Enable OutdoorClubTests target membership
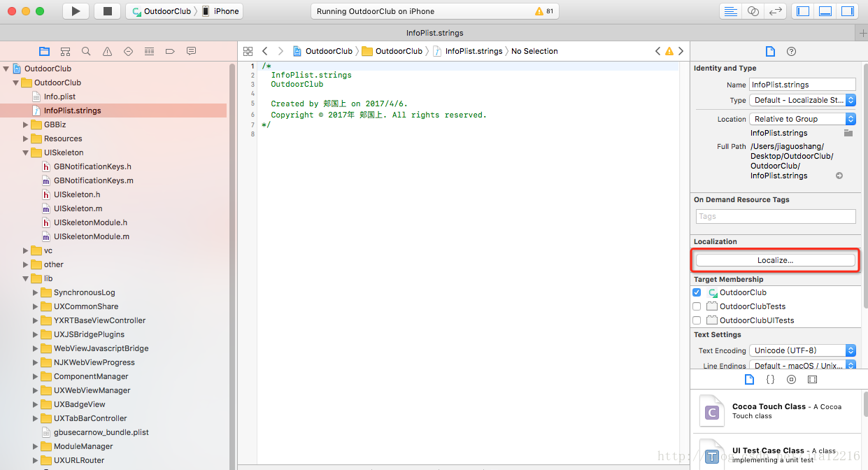This screenshot has height=470, width=868. [x=697, y=306]
